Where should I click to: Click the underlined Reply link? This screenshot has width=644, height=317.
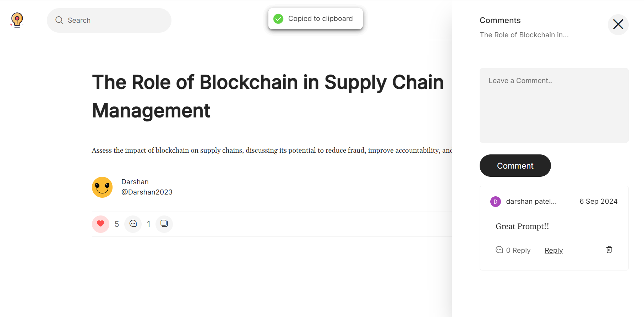click(x=553, y=250)
